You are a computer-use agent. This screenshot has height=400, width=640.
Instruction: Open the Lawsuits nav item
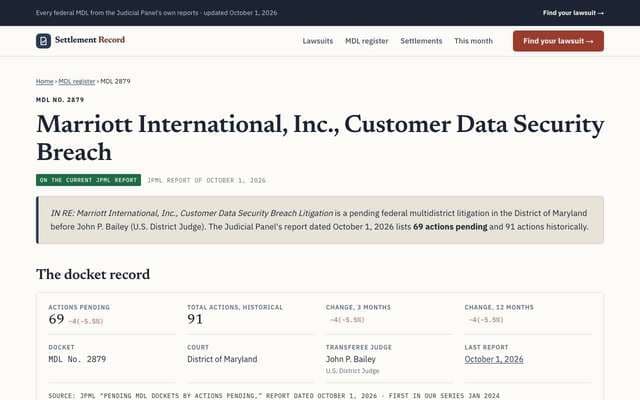coord(318,41)
